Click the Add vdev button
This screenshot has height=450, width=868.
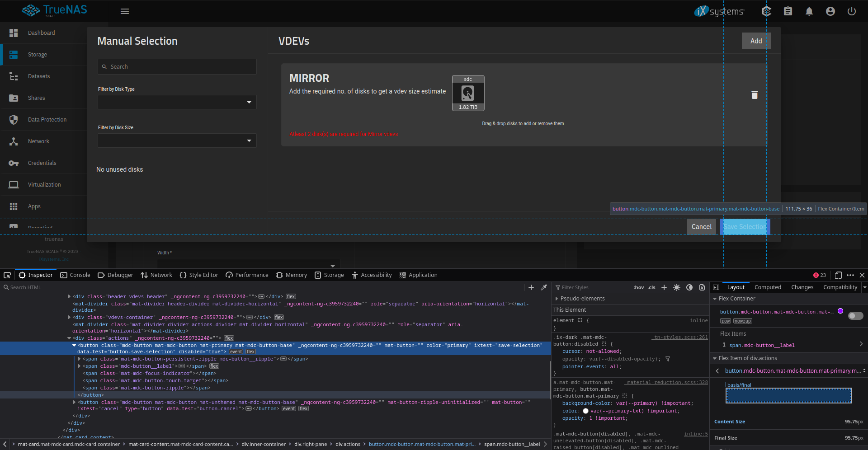coord(756,41)
